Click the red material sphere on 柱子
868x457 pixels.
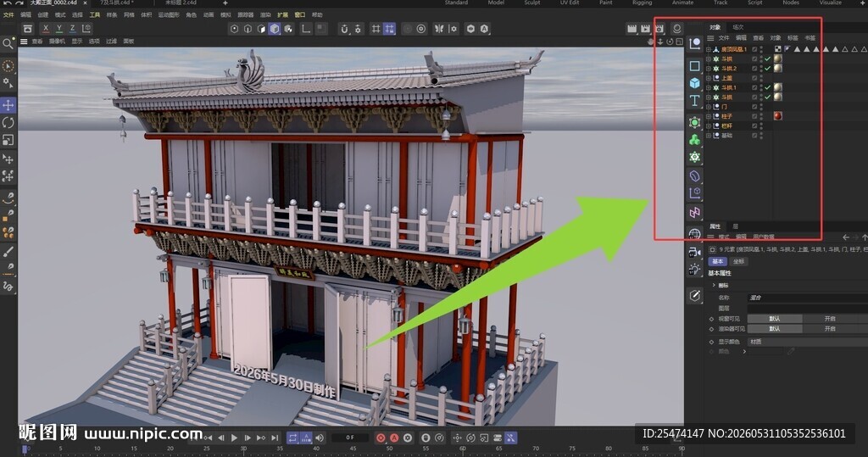778,116
